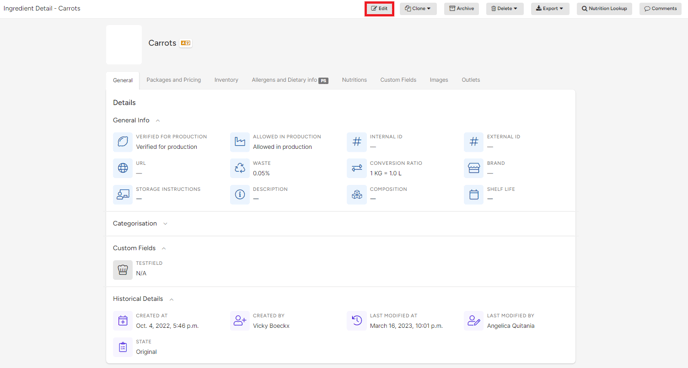Open Allergens and Dietary info tab

pos(290,80)
